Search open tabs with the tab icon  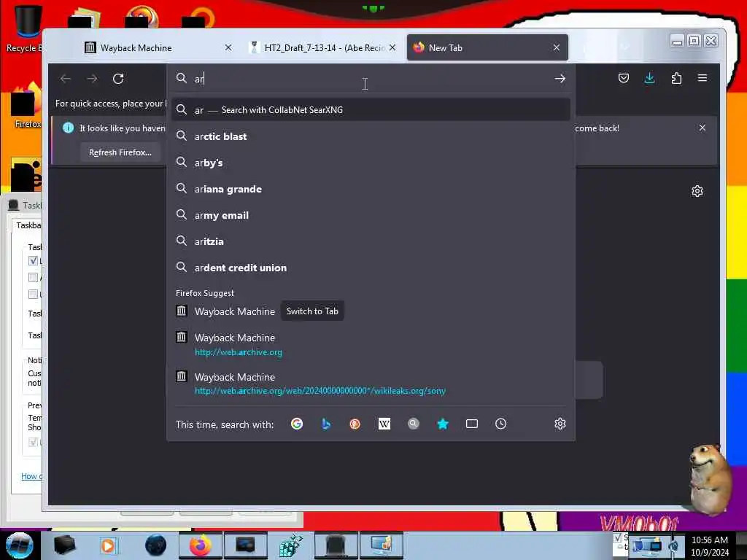point(472,424)
